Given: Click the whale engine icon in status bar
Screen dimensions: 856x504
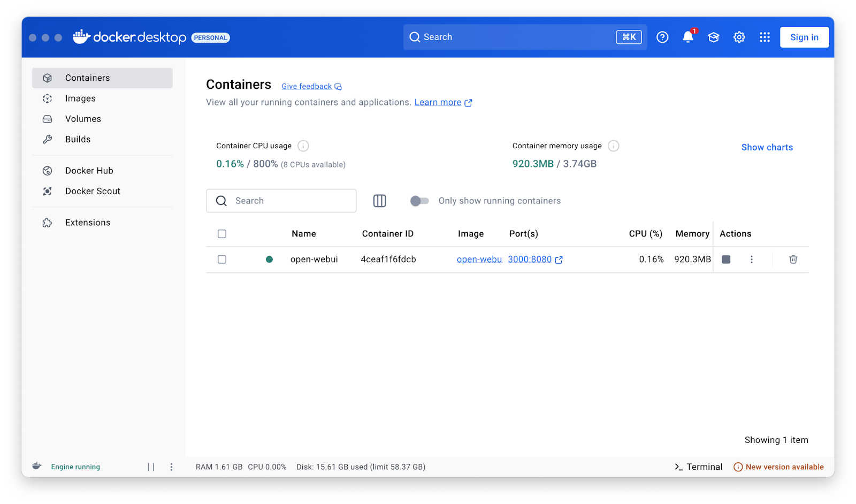Looking at the screenshot, I should [x=37, y=466].
